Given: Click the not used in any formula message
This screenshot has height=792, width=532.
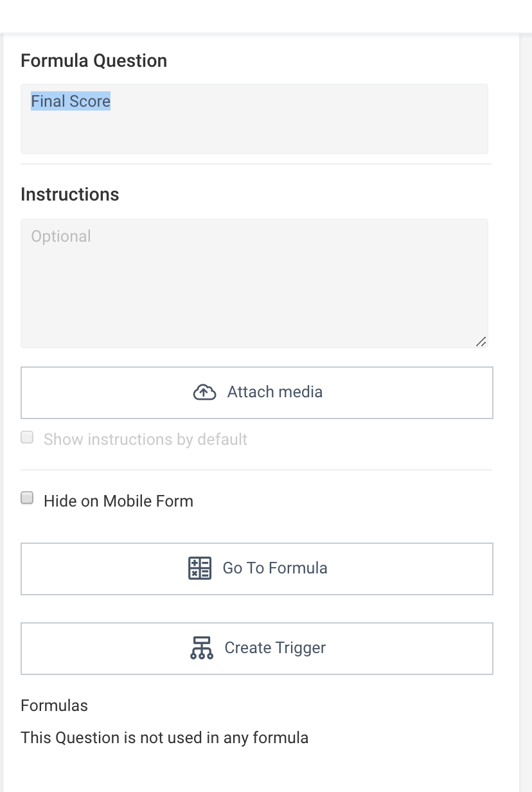Looking at the screenshot, I should click(x=164, y=737).
